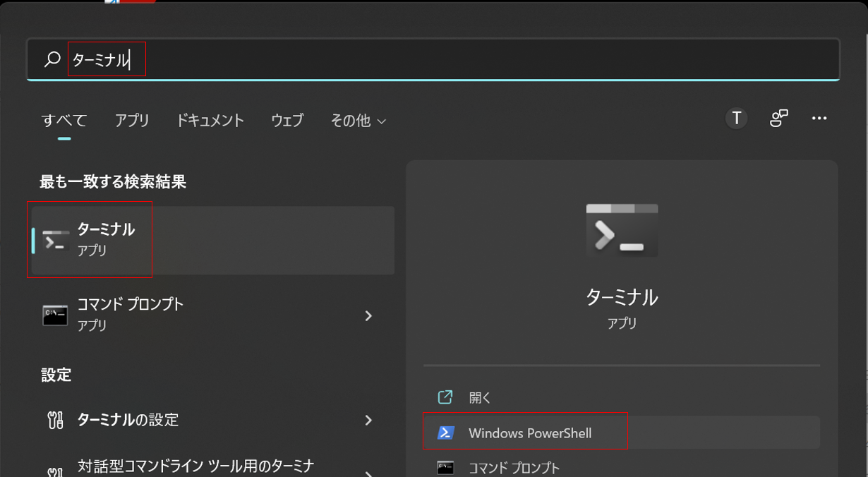
Task: Switch to the ドキュメント filter tab
Action: pos(210,121)
